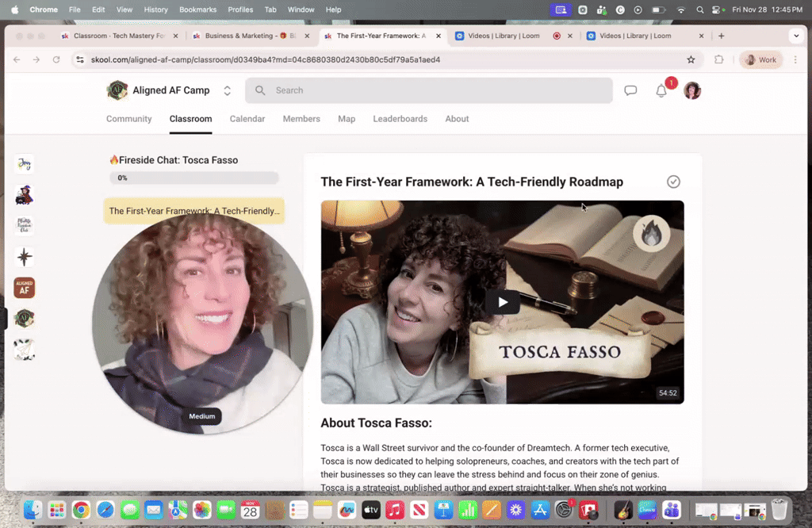Open the File menu
This screenshot has width=812, height=528.
[75, 10]
